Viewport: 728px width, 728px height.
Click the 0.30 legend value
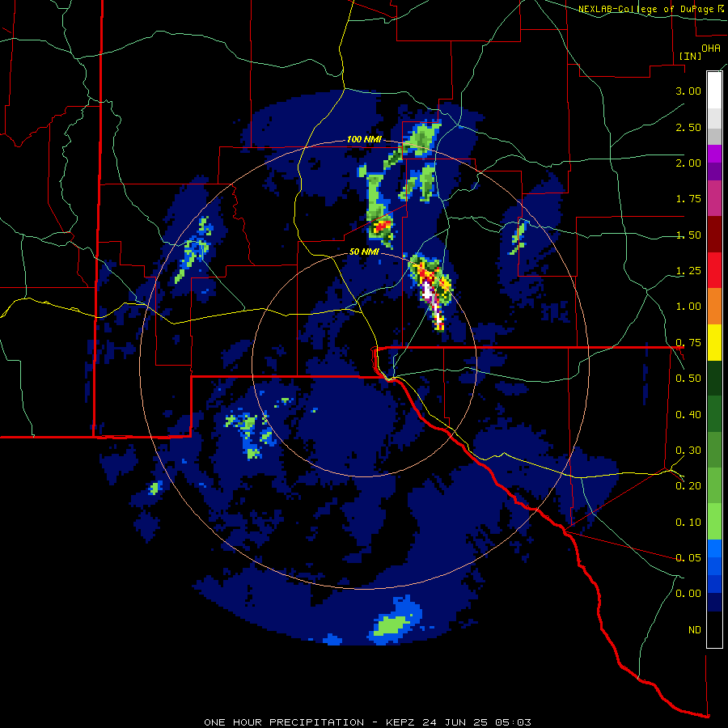click(688, 451)
